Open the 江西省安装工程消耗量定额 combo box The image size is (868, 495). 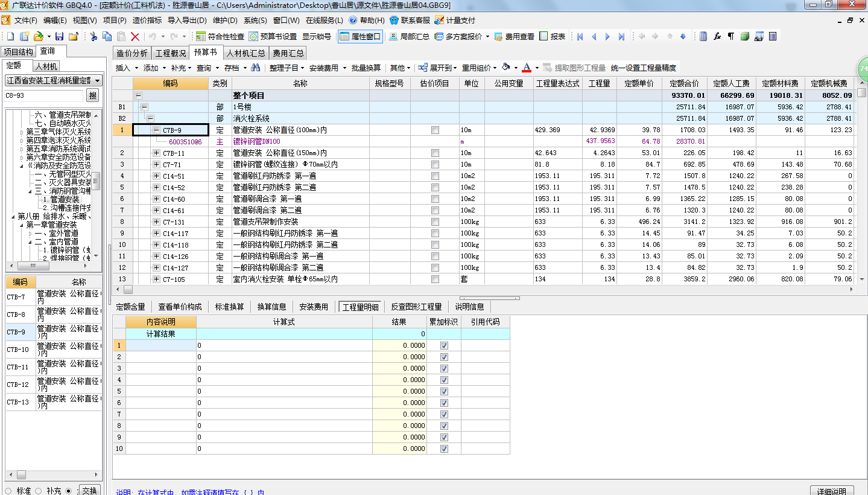[54, 80]
